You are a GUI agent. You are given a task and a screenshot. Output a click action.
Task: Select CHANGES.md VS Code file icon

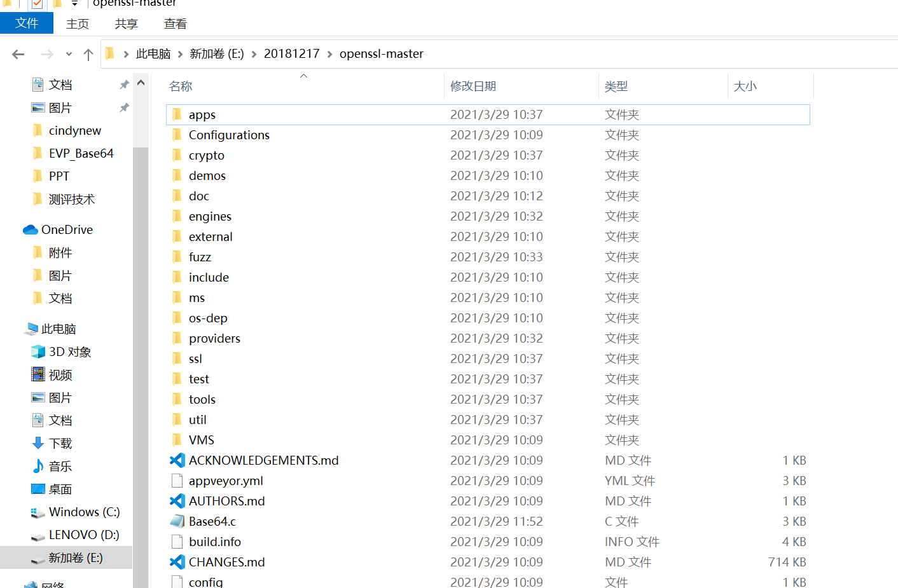177,562
